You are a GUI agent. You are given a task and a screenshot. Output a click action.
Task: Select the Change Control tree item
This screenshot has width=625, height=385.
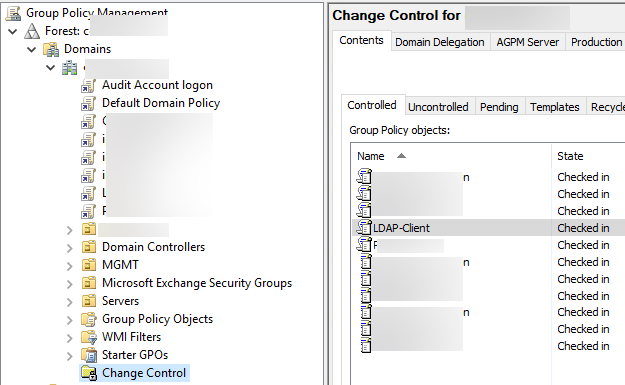click(144, 373)
